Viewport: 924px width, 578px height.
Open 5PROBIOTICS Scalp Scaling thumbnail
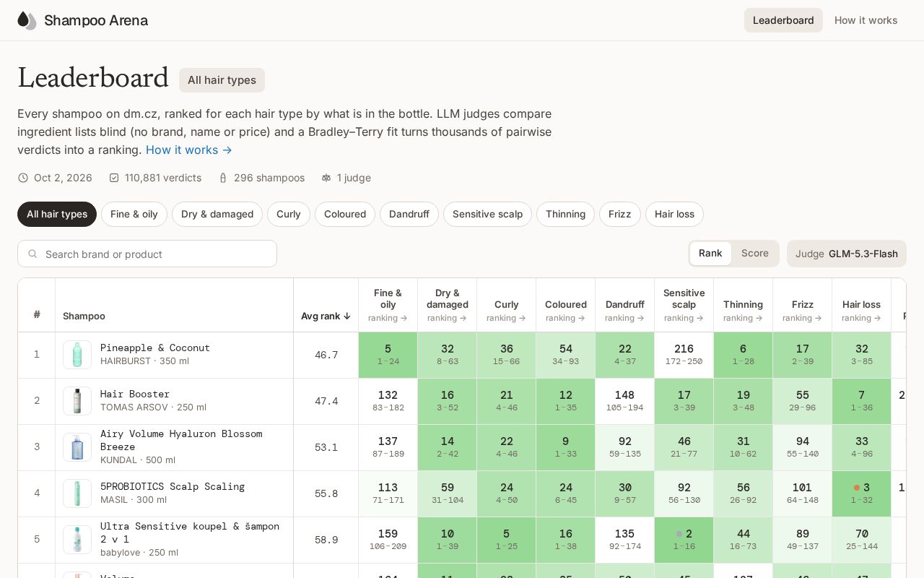point(77,493)
